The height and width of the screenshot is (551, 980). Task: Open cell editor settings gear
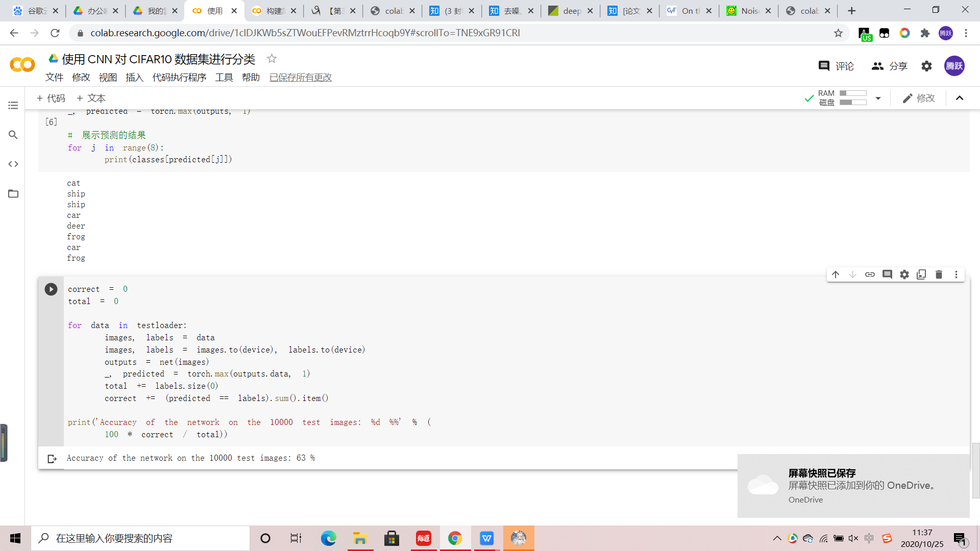[904, 274]
